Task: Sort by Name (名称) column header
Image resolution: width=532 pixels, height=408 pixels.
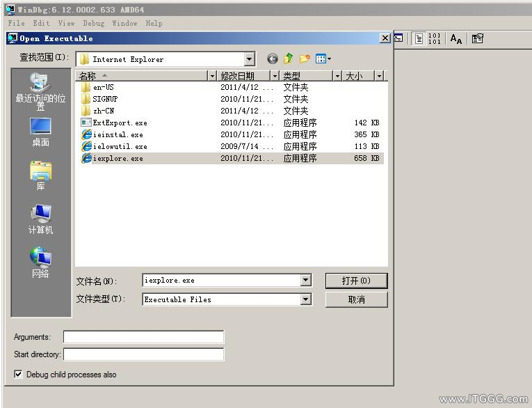Action: click(142, 76)
